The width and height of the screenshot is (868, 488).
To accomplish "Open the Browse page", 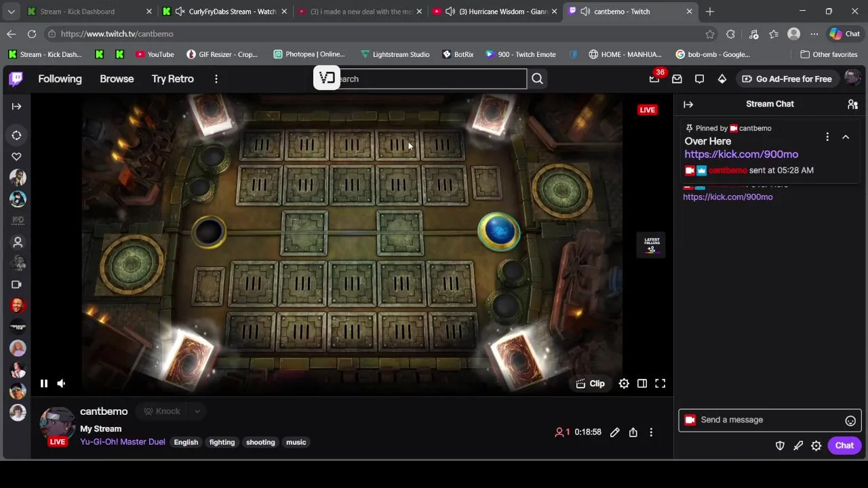I will click(117, 79).
